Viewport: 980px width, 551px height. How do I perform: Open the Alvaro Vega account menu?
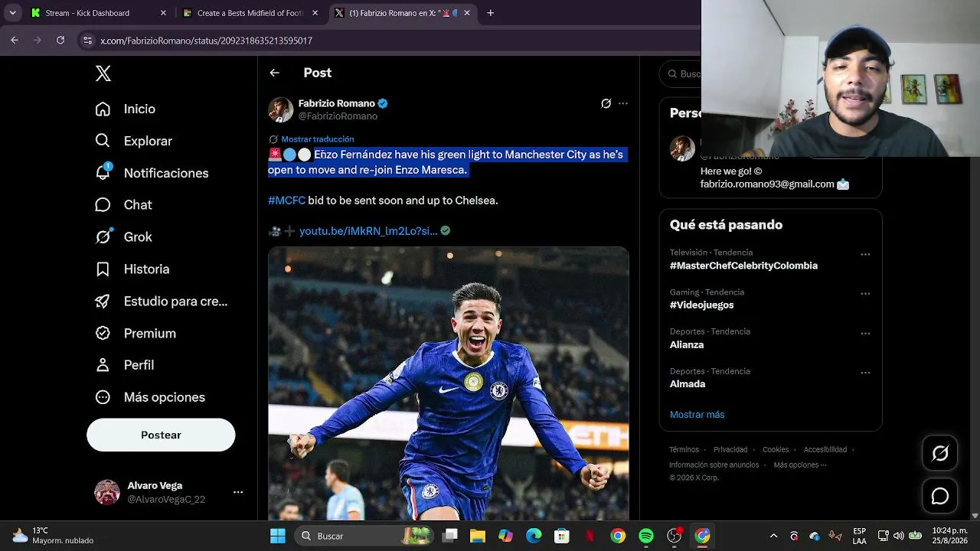tap(168, 492)
